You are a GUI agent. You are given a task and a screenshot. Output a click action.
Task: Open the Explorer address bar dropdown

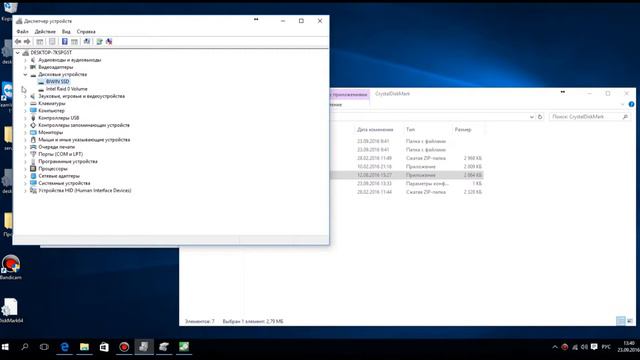[531, 117]
